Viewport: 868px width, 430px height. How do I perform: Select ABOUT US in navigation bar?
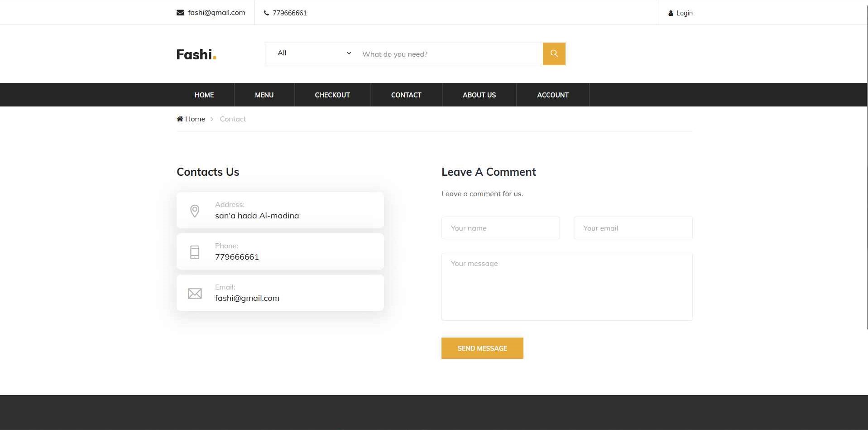click(x=479, y=95)
